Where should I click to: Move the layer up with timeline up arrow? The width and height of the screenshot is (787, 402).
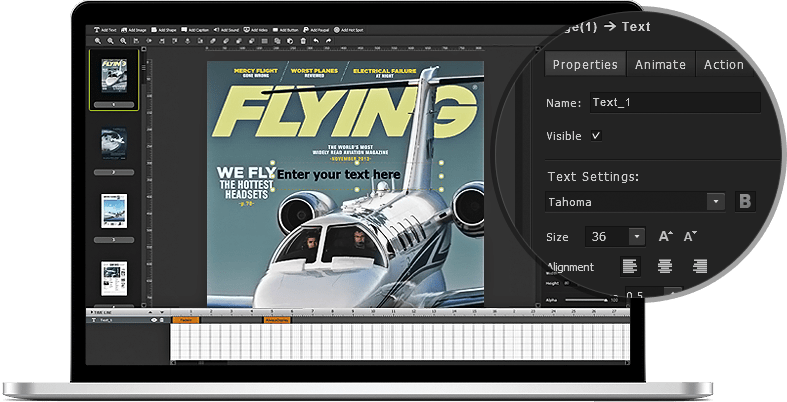coord(150,312)
